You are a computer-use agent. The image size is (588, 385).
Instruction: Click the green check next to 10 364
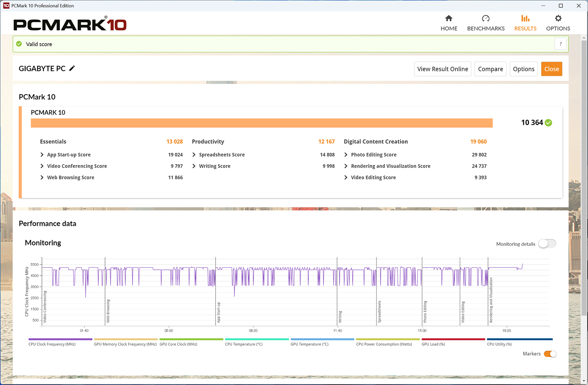(548, 123)
